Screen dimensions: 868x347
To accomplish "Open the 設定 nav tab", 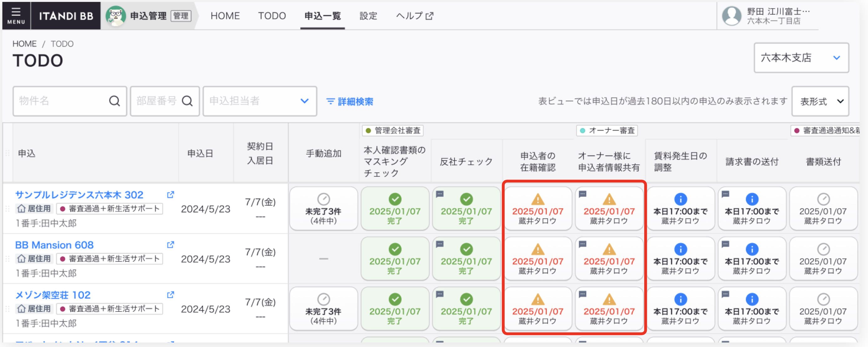I will [x=368, y=16].
